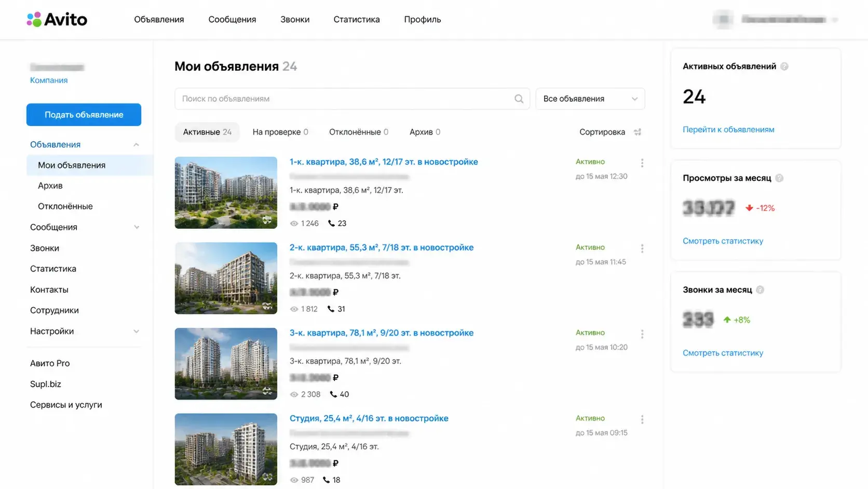The width and height of the screenshot is (868, 489).
Task: Click phone calls icon on 3-к. квартира listing
Action: [x=333, y=394]
